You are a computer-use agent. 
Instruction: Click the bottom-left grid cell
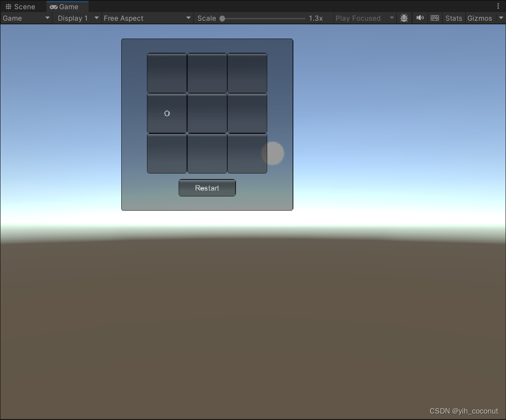(x=167, y=154)
